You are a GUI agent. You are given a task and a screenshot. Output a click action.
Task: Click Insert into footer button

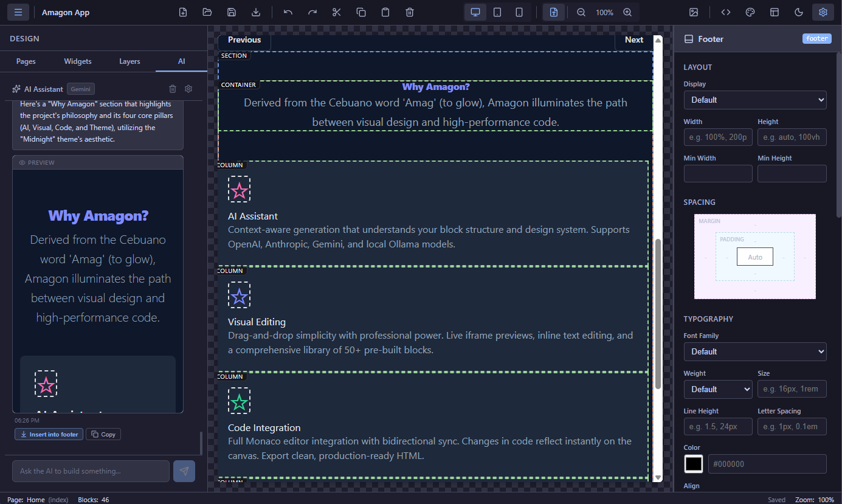(x=49, y=433)
